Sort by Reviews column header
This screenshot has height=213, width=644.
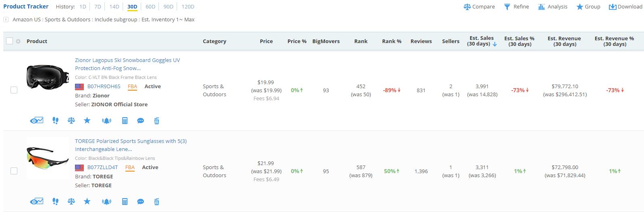[421, 41]
